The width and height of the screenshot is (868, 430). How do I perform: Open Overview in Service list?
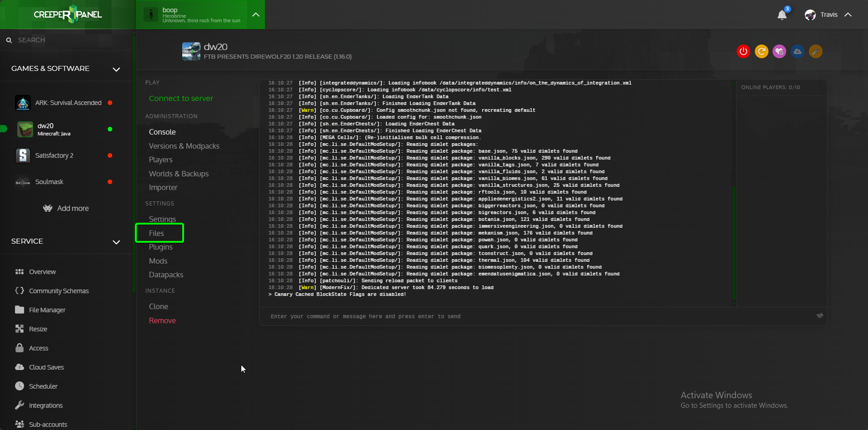42,272
